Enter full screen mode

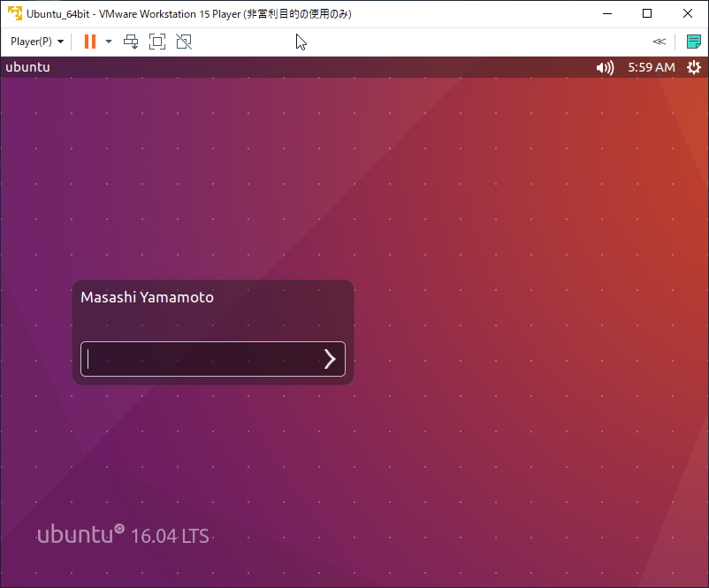[157, 42]
